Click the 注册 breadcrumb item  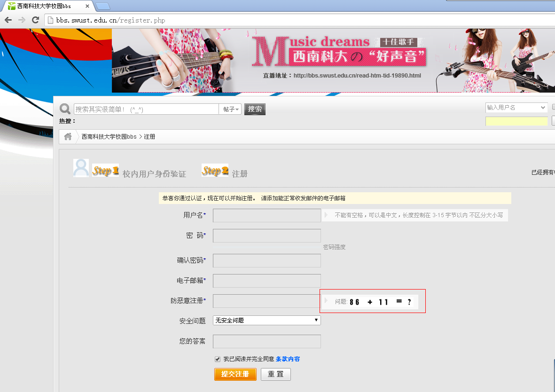[x=149, y=137]
